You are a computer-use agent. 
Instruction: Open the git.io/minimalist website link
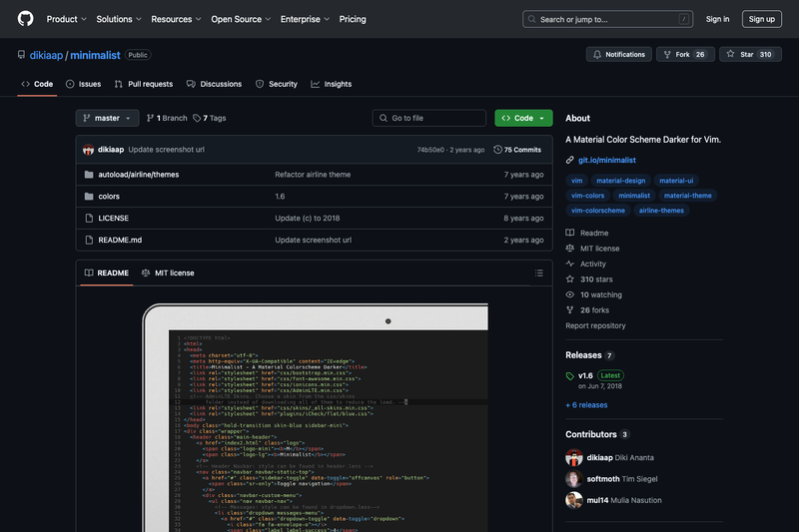click(x=607, y=161)
